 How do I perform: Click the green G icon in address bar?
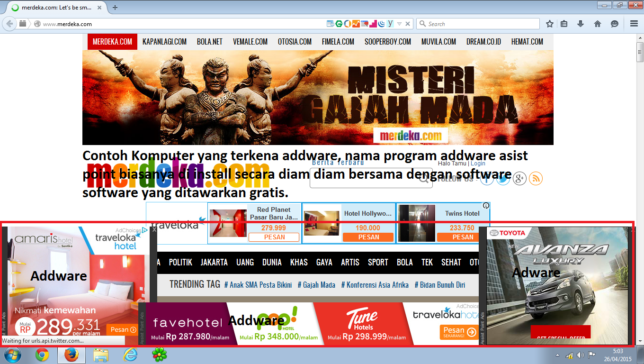coord(339,24)
